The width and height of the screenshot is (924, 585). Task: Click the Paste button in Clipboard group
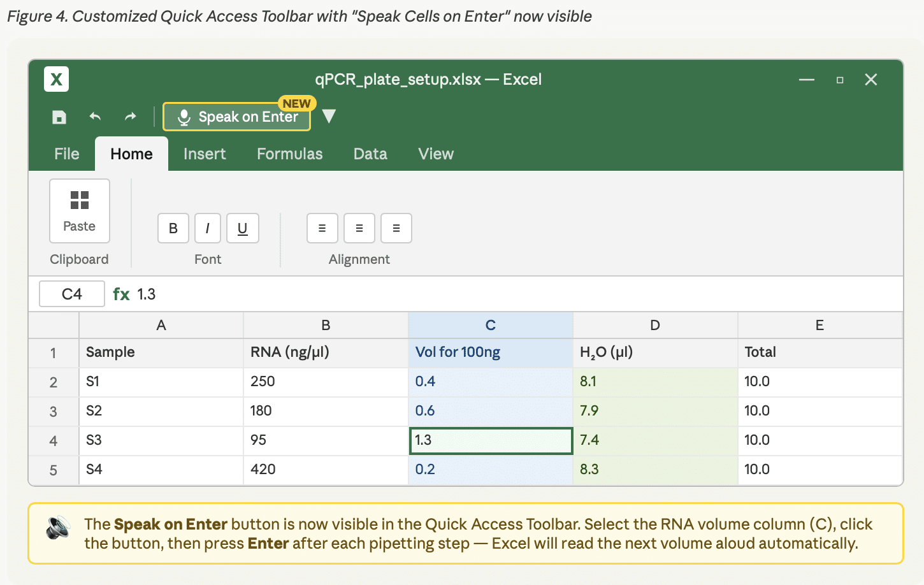tap(80, 211)
